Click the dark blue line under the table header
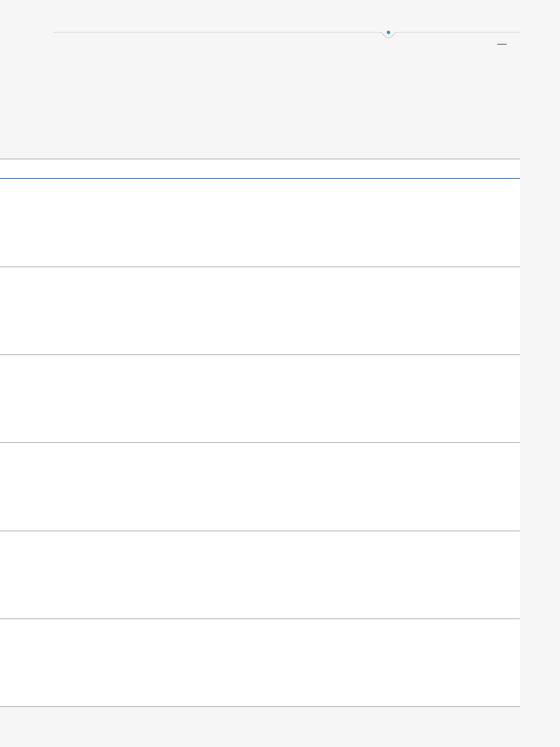Image resolution: width=560 pixels, height=747 pixels. (x=260, y=179)
